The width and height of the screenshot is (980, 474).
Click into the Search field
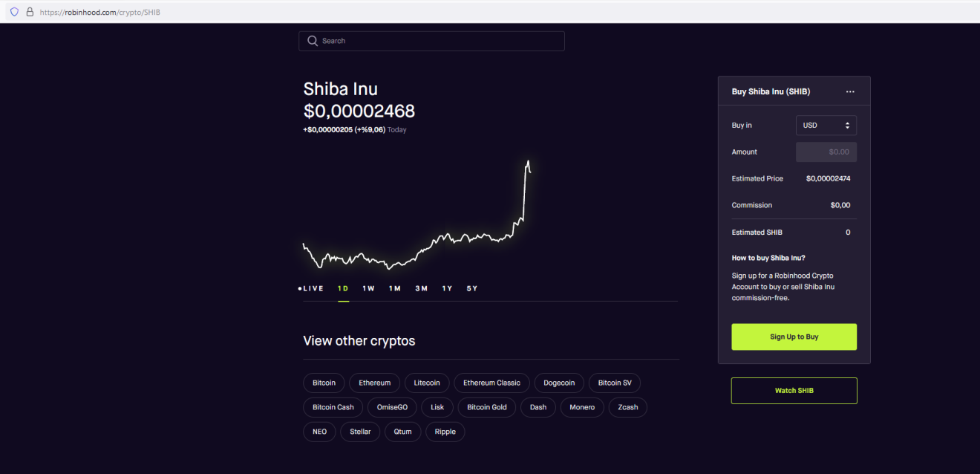[x=438, y=41]
